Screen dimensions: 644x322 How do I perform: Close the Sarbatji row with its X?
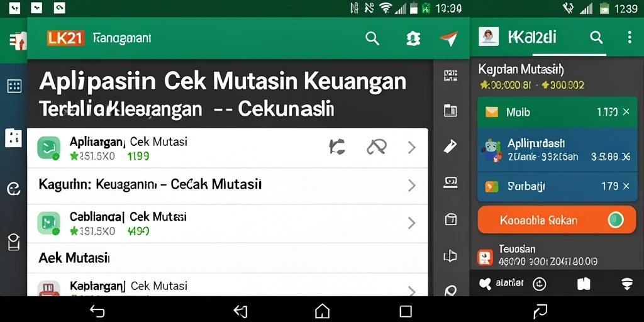(x=626, y=186)
